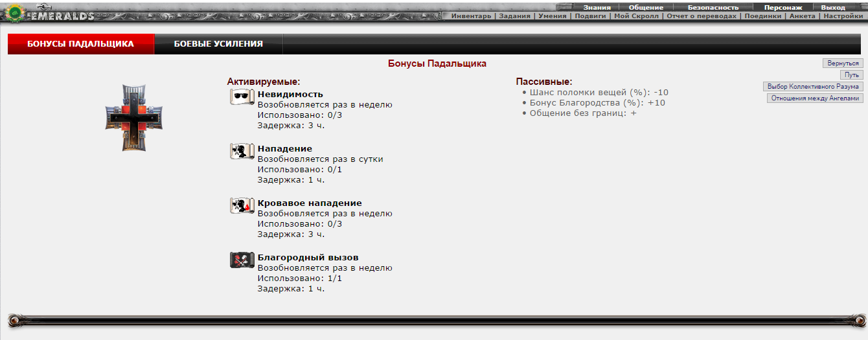Select the Благородный вызов crossed-swords icon
The width and height of the screenshot is (868, 340).
tap(241, 260)
